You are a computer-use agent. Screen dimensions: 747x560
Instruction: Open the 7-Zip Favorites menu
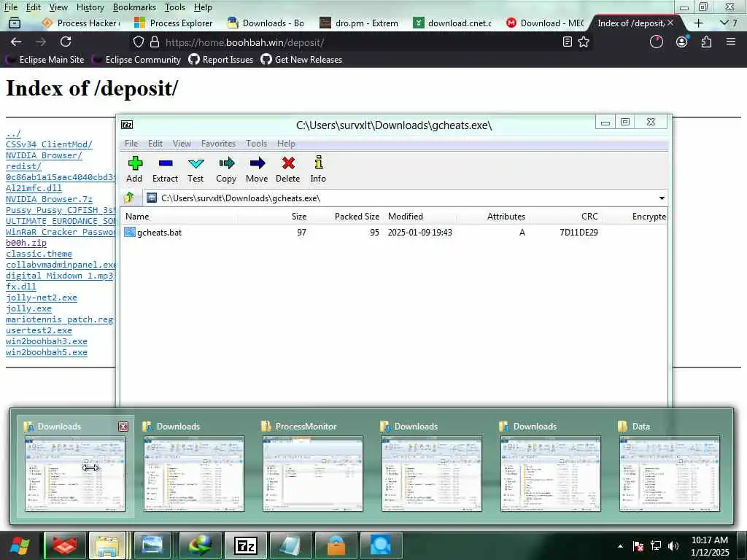click(x=218, y=144)
